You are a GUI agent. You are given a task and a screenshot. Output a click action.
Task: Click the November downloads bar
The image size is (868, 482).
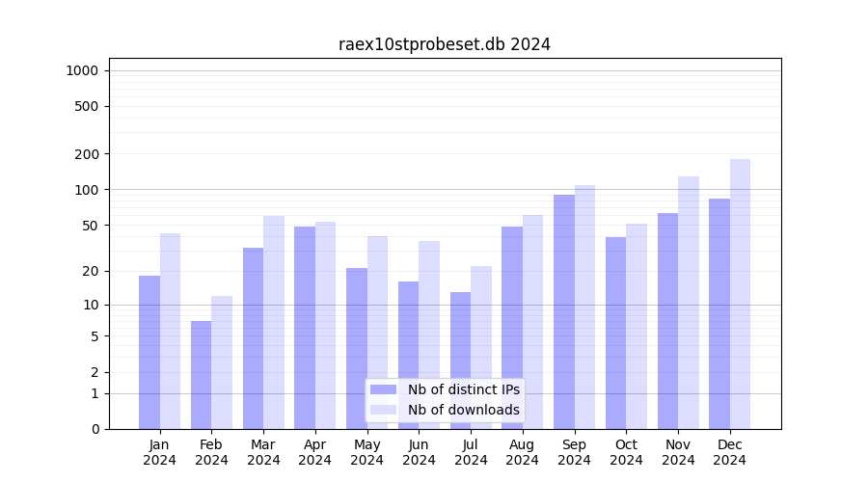(x=689, y=303)
